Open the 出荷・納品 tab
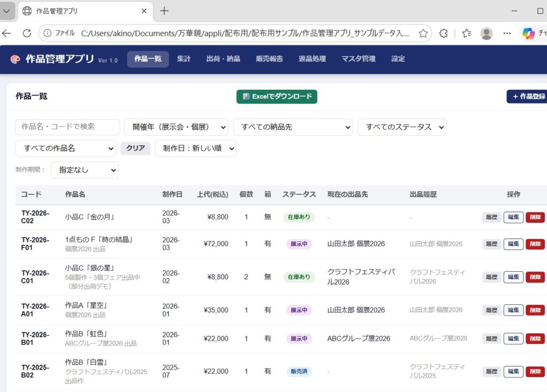Image resolution: width=547 pixels, height=392 pixels. (223, 59)
